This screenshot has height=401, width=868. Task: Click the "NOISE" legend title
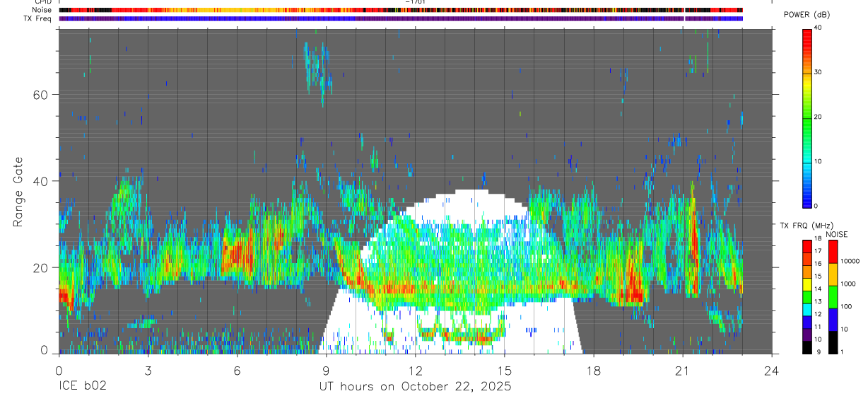(x=837, y=235)
